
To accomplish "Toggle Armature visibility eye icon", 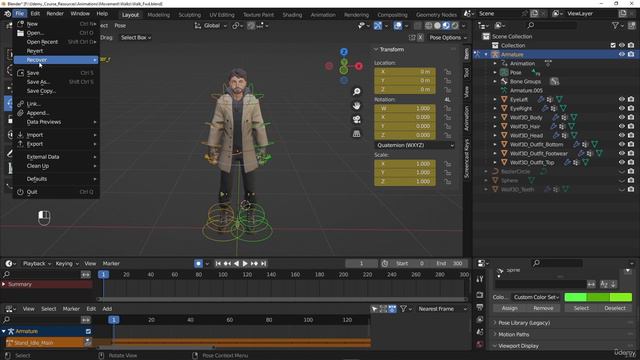I will pyautogui.click(x=622, y=54).
